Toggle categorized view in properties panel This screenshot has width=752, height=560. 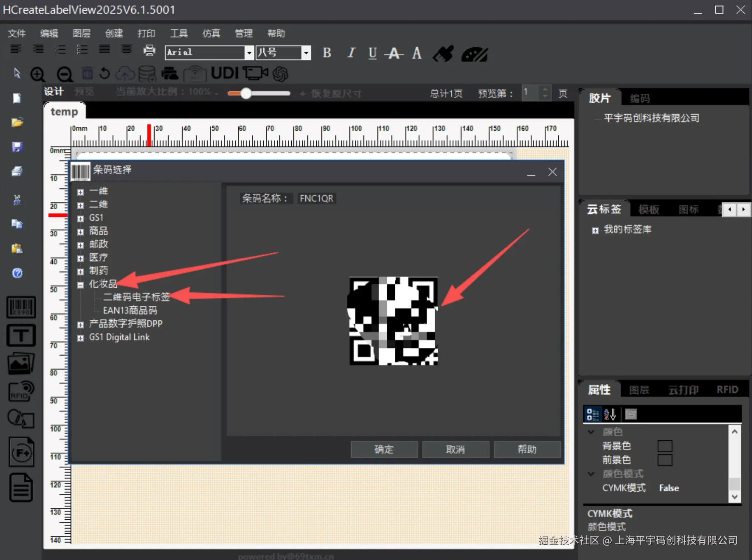(x=593, y=414)
